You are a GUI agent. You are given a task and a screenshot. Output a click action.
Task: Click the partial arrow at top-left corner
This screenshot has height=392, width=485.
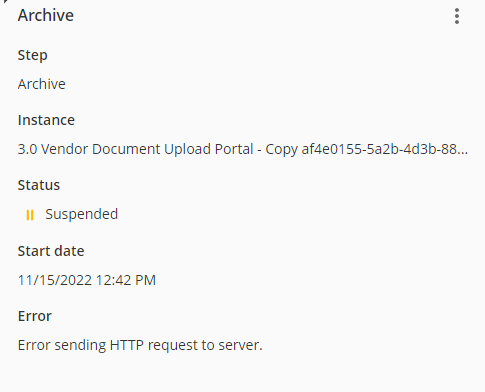pyautogui.click(x=4, y=1)
